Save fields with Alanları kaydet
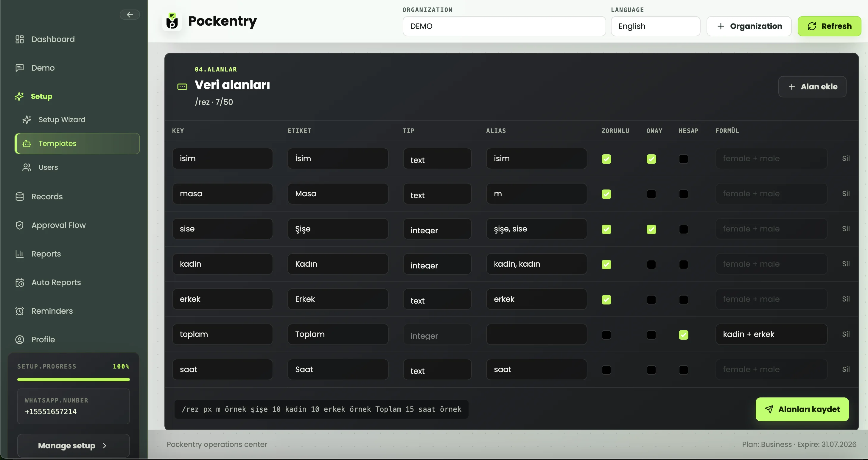The height and width of the screenshot is (460, 868). coord(802,409)
